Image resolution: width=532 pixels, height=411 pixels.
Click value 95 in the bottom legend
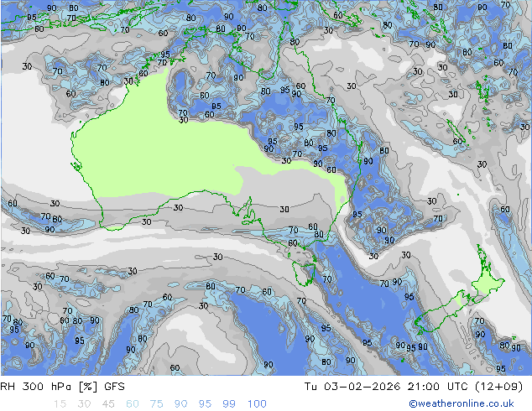(205, 404)
